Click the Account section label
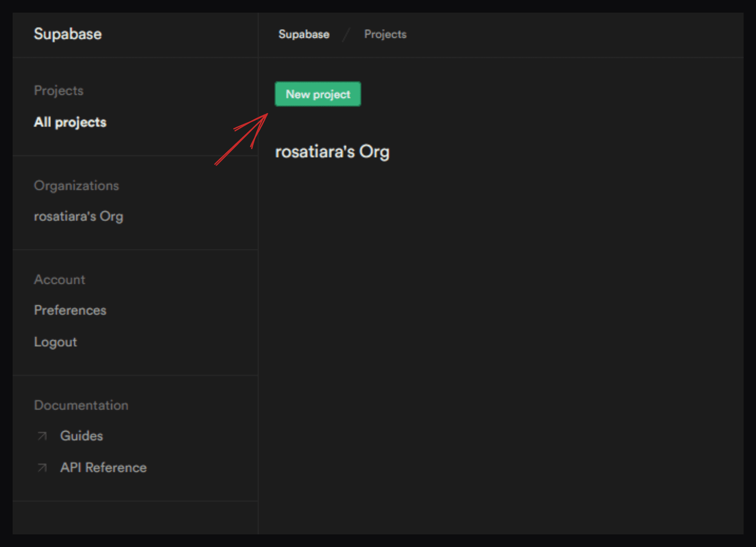The height and width of the screenshot is (547, 756). [x=59, y=280]
